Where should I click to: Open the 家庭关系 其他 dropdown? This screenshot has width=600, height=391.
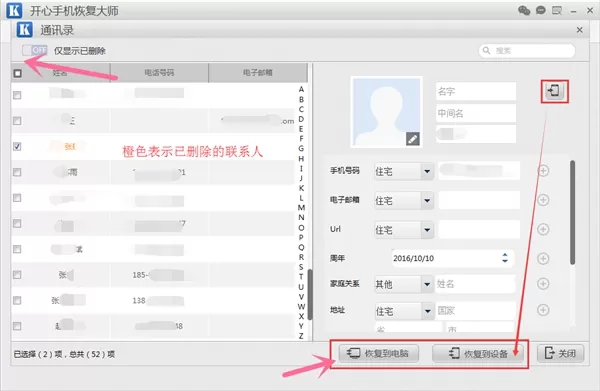(404, 284)
